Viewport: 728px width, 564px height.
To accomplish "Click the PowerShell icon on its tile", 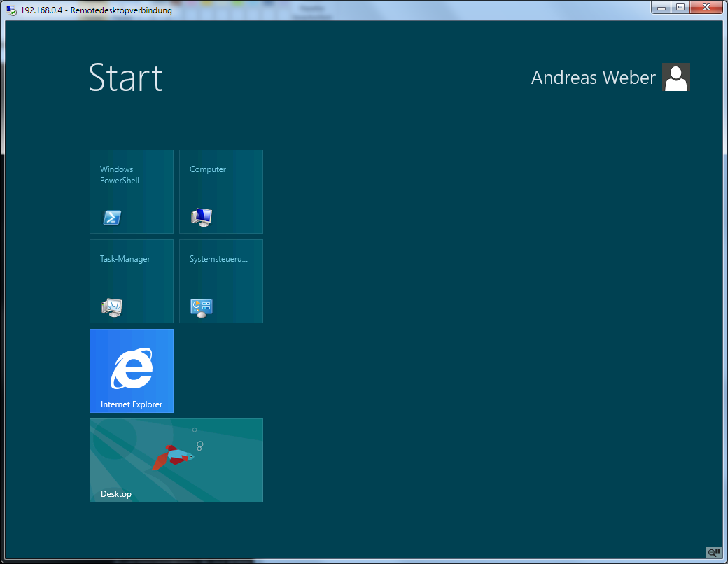I will point(112,218).
